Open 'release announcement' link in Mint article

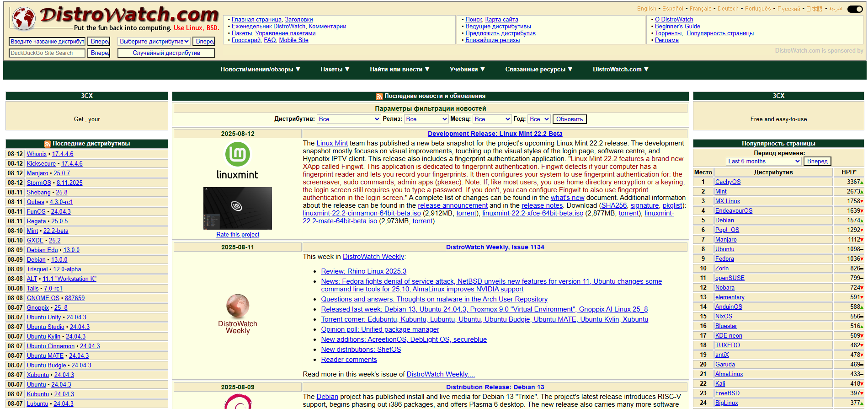pyautogui.click(x=453, y=206)
